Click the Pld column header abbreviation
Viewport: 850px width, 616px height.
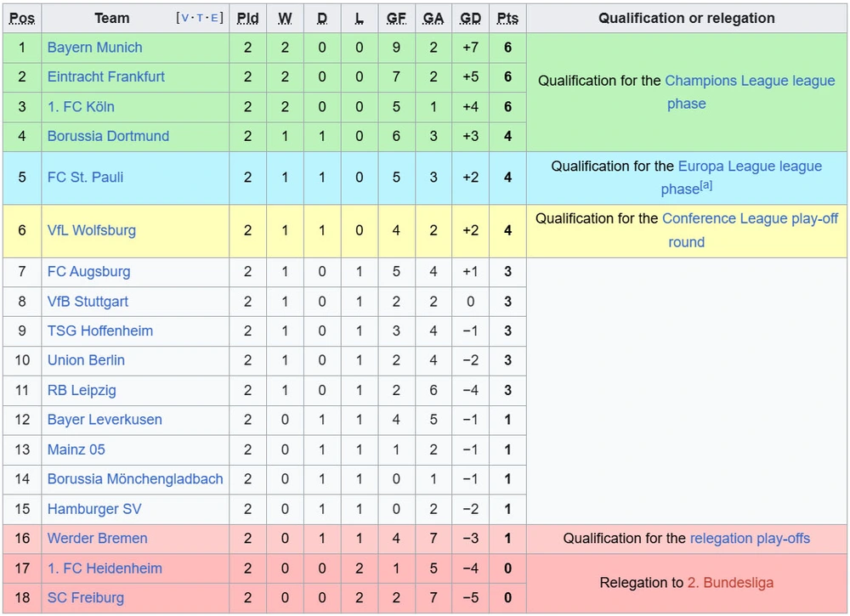(x=247, y=19)
